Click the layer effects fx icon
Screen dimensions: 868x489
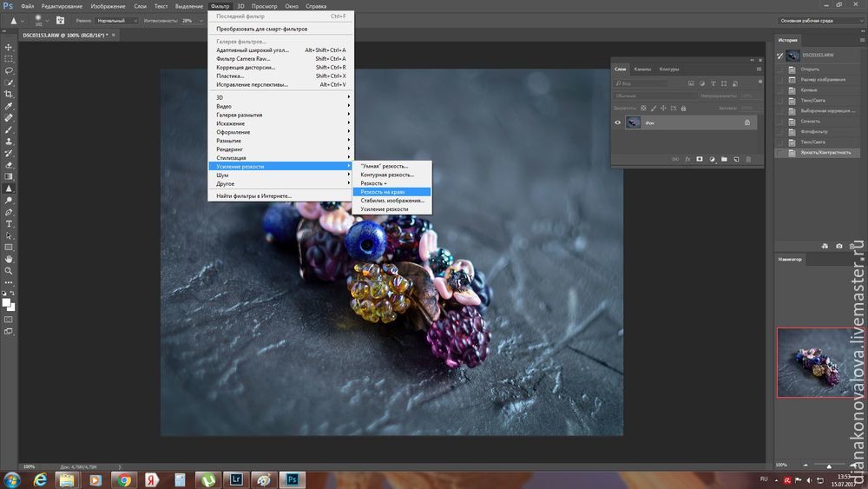(x=687, y=159)
